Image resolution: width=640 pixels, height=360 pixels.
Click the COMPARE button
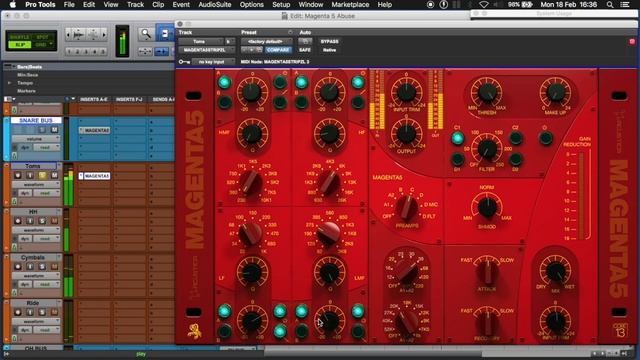point(278,50)
